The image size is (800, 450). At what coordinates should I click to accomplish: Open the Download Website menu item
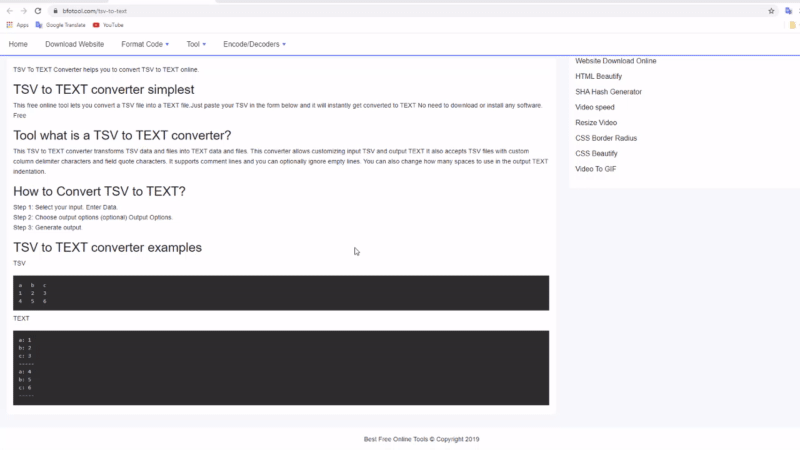pos(74,44)
